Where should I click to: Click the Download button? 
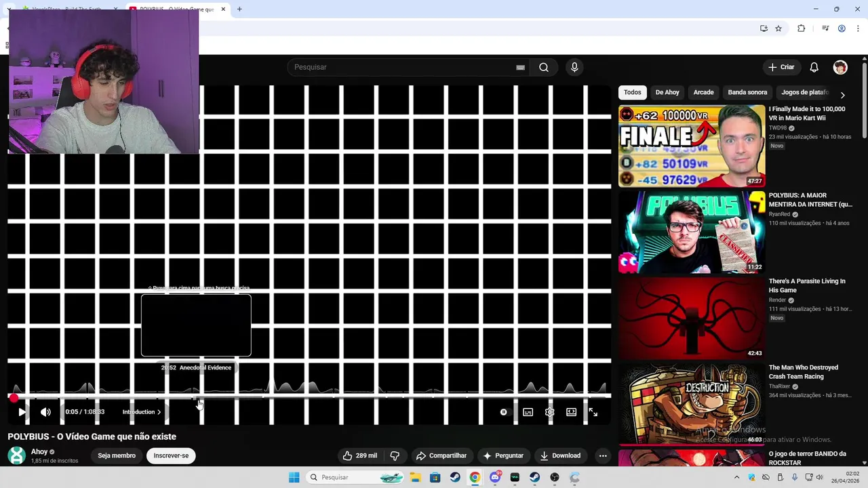click(560, 455)
